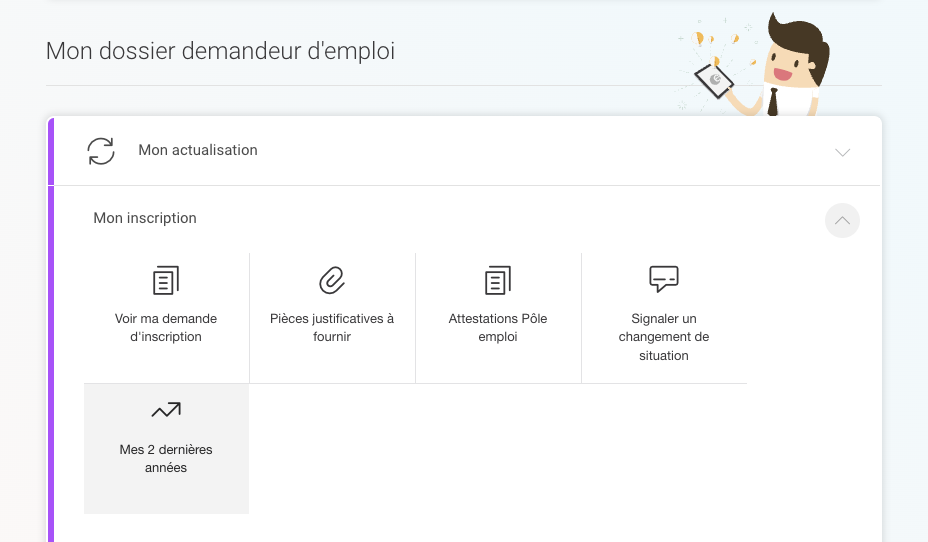
Task: Click the tablet held by the mascot
Action: pyautogui.click(x=714, y=80)
